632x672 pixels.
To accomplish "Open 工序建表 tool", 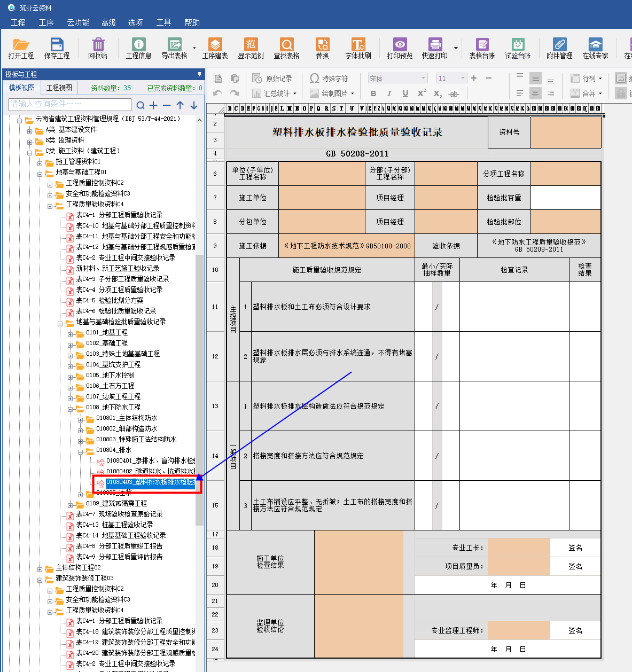I will coord(215,48).
